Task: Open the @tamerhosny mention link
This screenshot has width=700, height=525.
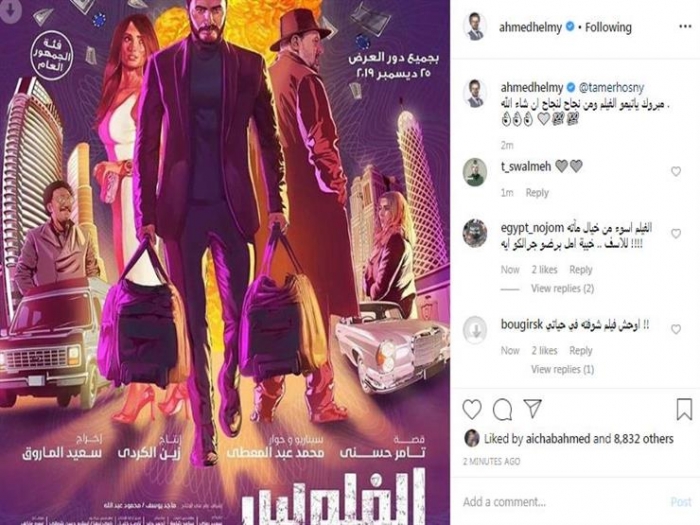Action: 612,87
